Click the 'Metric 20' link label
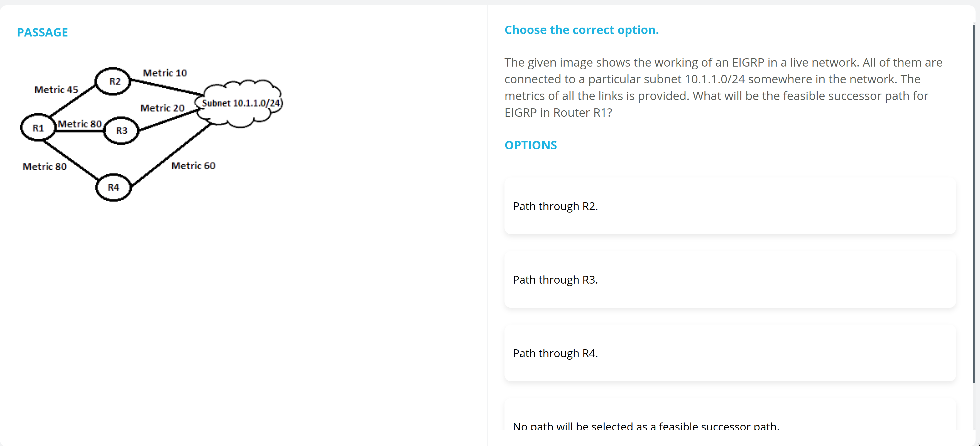 (162, 108)
